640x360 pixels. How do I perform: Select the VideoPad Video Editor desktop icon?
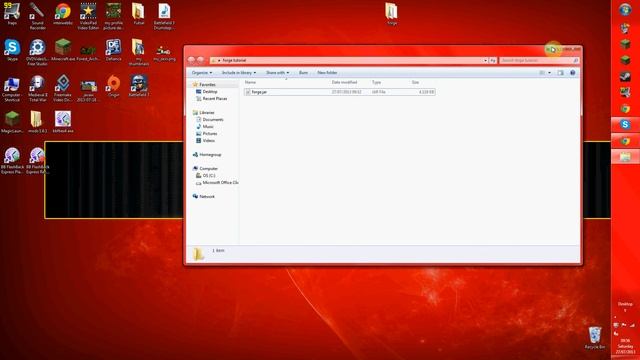click(x=88, y=16)
